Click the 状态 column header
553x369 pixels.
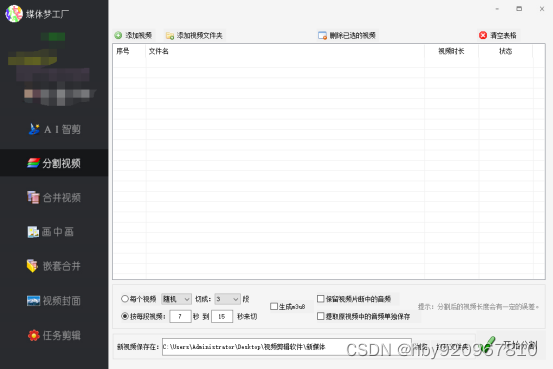505,52
